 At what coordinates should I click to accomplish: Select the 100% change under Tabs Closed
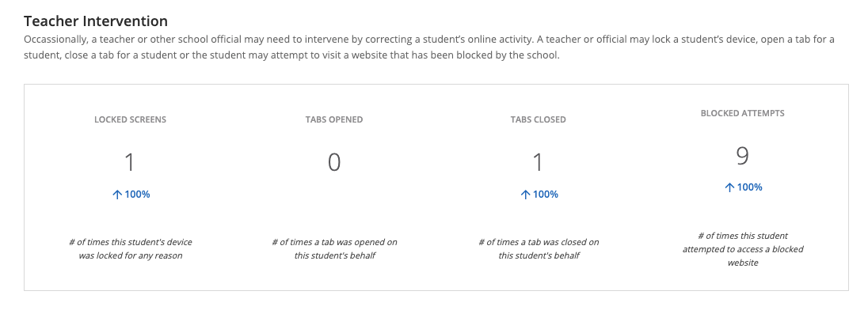tap(545, 195)
